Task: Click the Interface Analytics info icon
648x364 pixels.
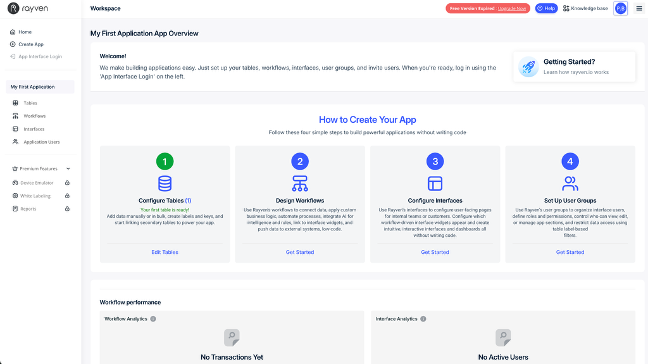Action: (x=423, y=319)
